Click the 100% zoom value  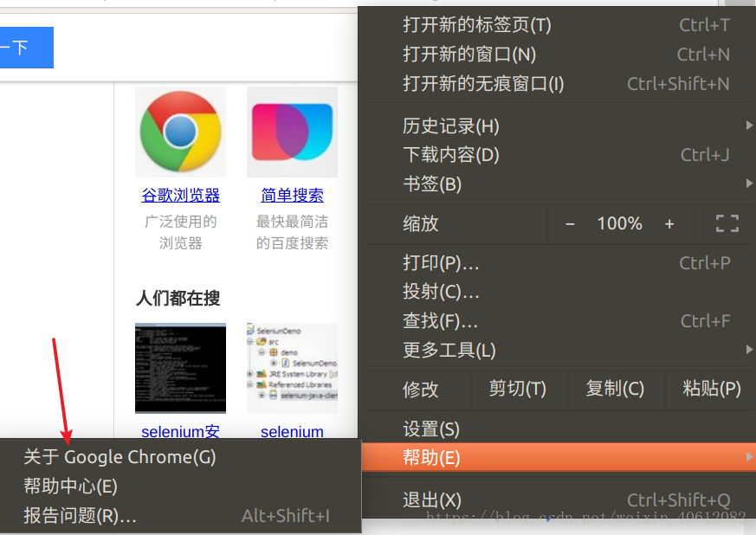pos(619,223)
